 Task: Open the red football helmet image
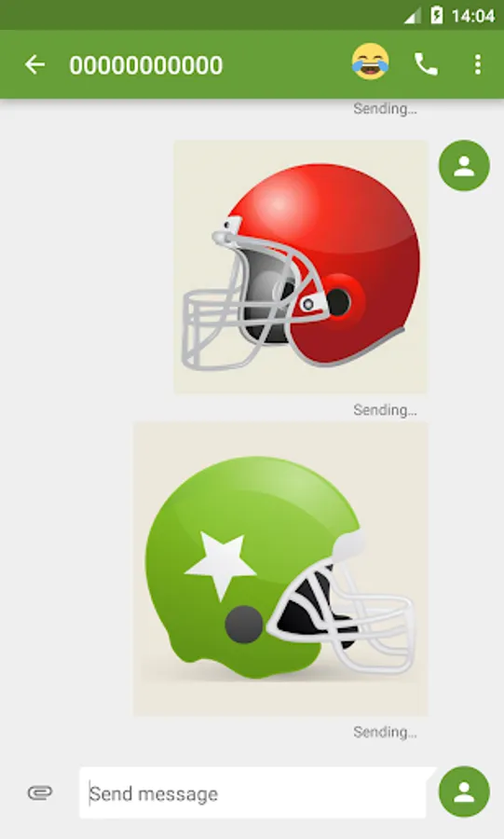(300, 267)
